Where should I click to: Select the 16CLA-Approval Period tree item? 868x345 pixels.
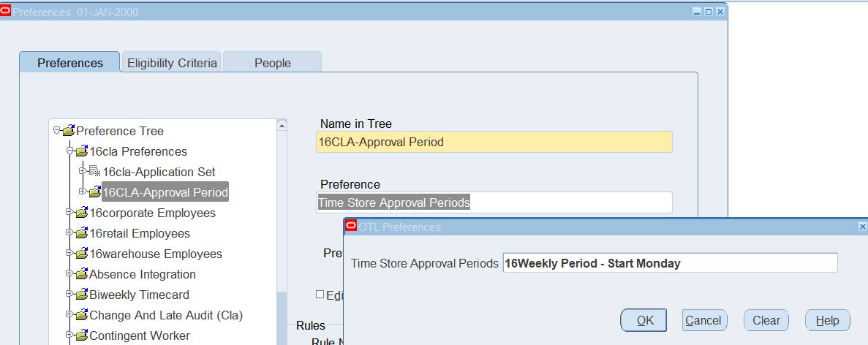[165, 192]
